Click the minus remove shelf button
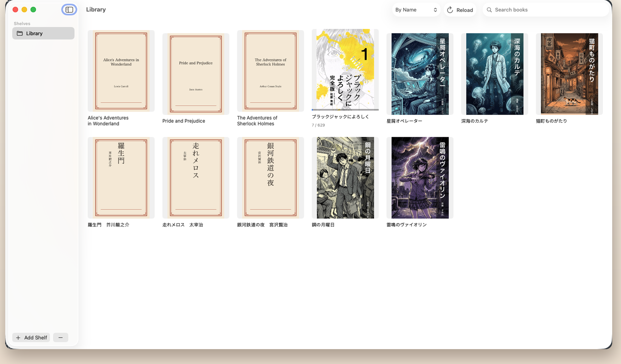 (x=61, y=338)
